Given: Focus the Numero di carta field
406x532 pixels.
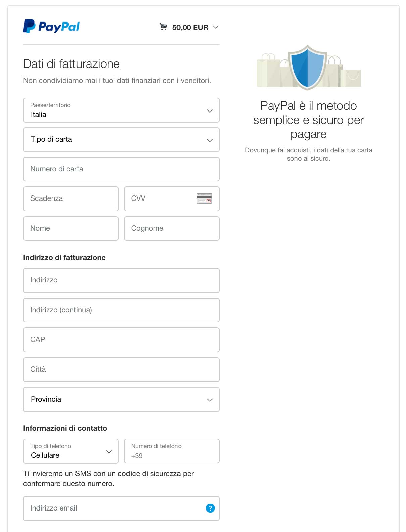Looking at the screenshot, I should pyautogui.click(x=121, y=169).
